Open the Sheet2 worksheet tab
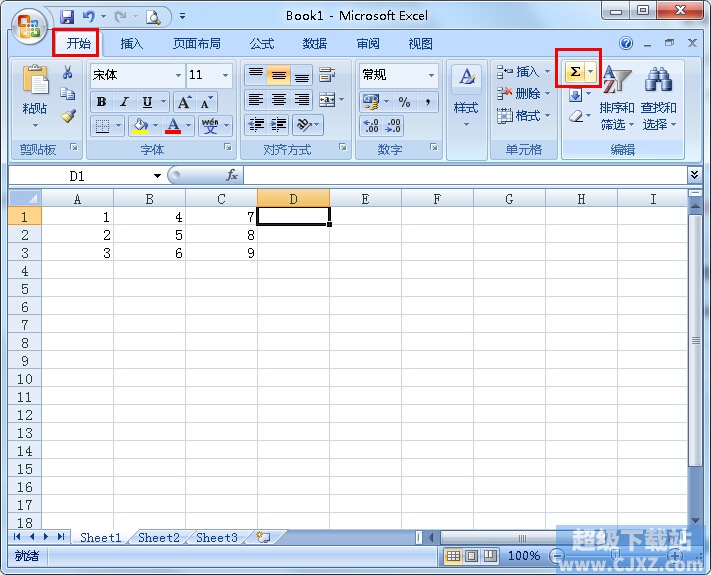The image size is (711, 575). click(158, 538)
